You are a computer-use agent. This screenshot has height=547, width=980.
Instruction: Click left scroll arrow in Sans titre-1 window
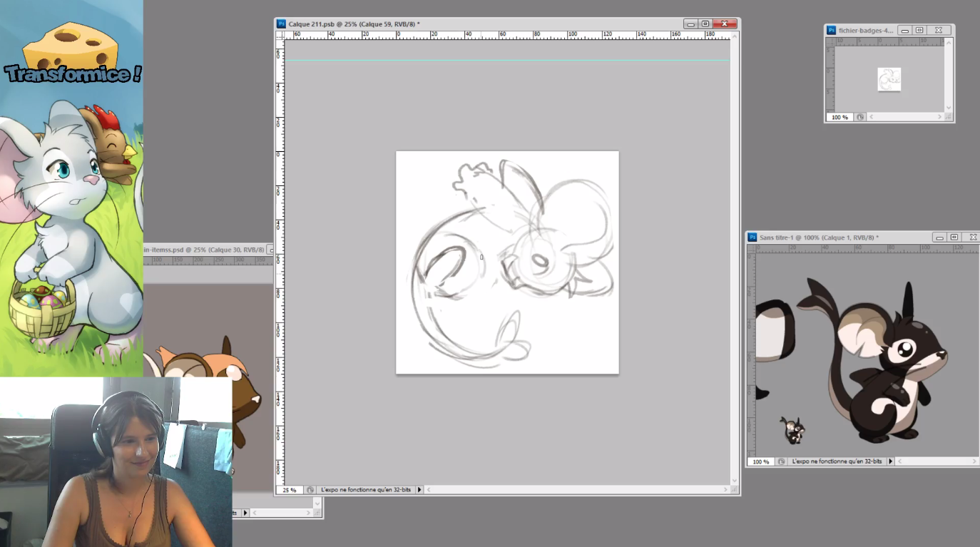tap(900, 461)
